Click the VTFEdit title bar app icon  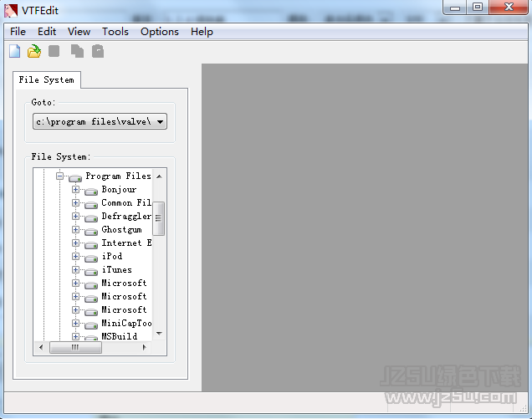click(x=11, y=10)
